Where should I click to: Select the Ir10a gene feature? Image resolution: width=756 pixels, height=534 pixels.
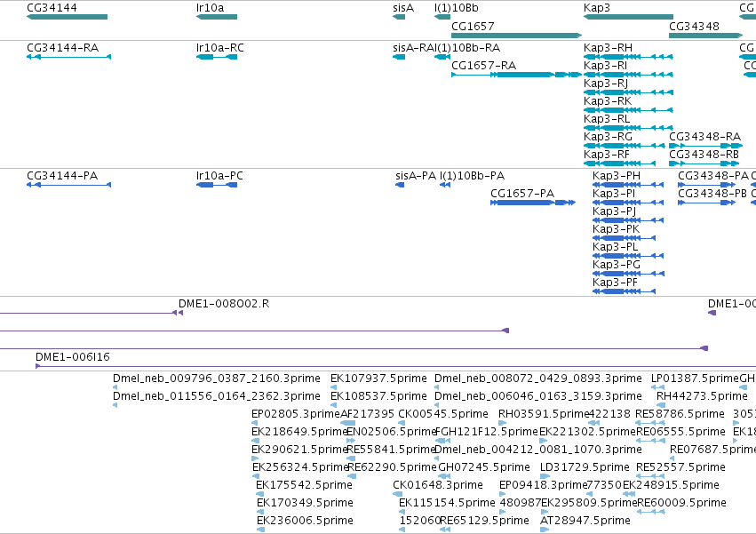point(217,17)
